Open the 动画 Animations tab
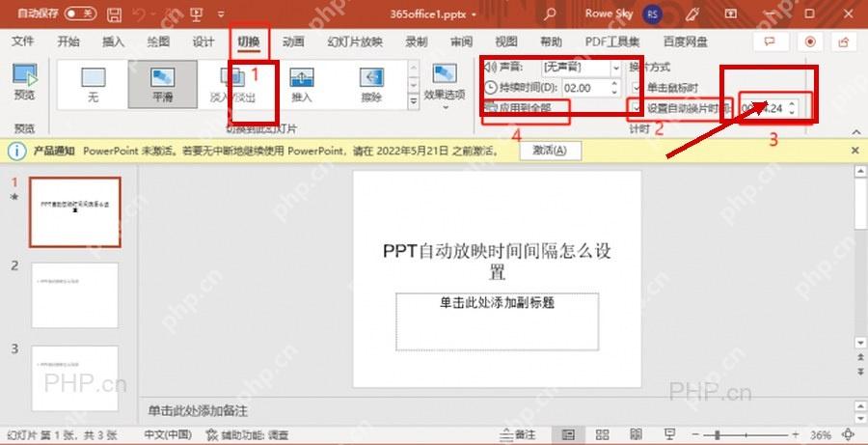This screenshot has width=868, height=445. click(293, 42)
